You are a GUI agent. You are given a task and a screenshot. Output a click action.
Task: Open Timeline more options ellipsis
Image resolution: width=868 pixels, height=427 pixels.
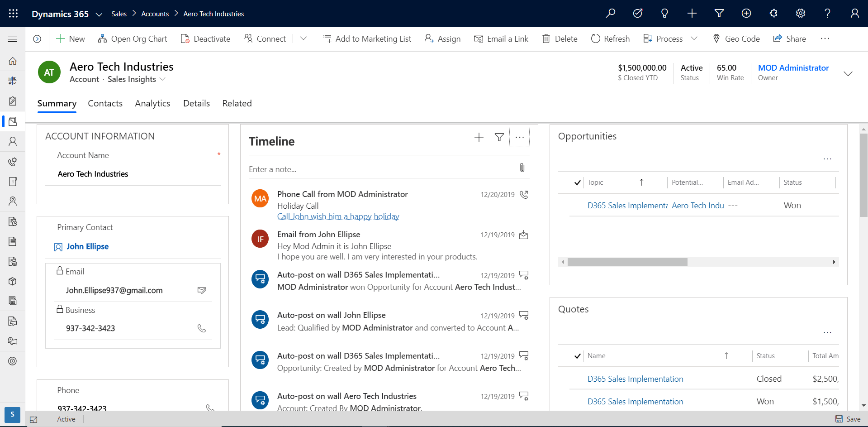[x=519, y=137]
